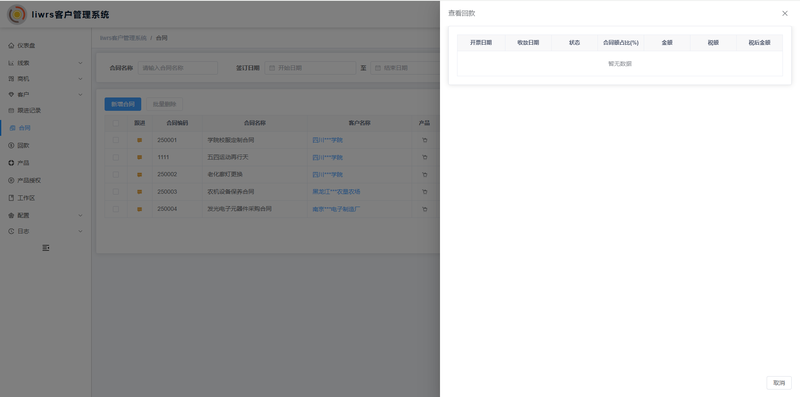Click the 新增合同 button
This screenshot has width=800, height=397.
[123, 104]
